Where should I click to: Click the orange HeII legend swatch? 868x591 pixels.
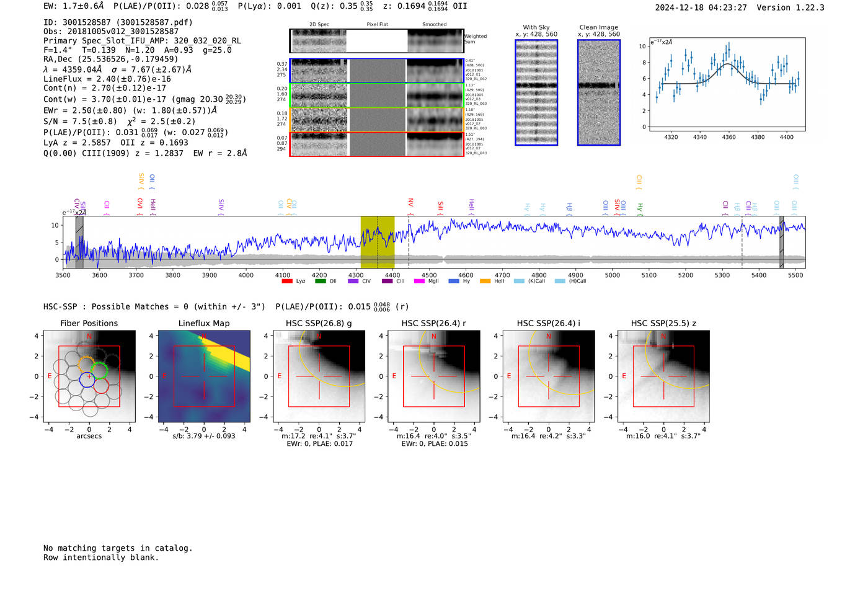point(485,281)
